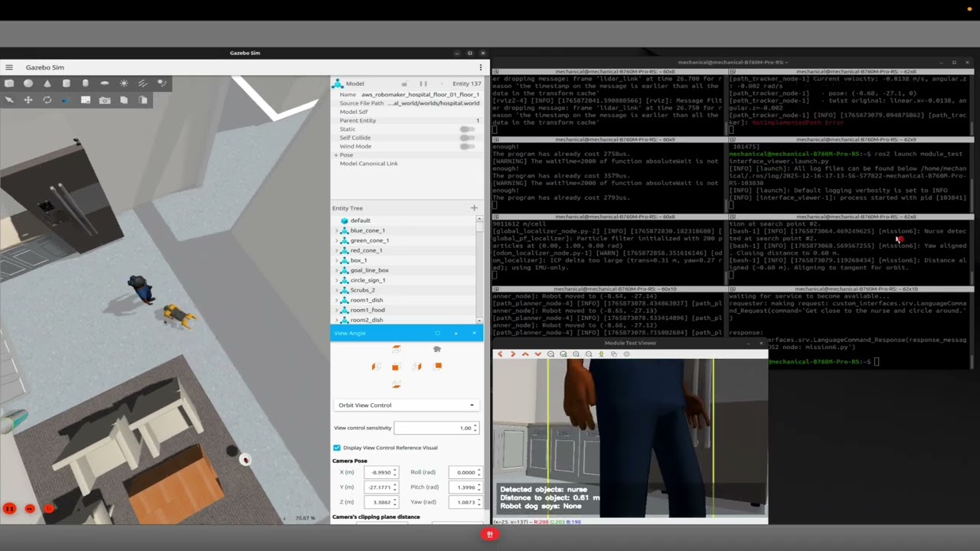Expand blue_cone_1 in Entity Tree
Viewport: 980px width, 551px height.
coord(337,230)
